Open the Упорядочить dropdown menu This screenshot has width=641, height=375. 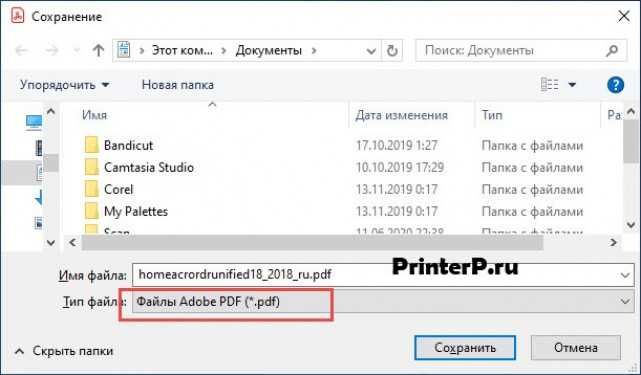point(65,85)
